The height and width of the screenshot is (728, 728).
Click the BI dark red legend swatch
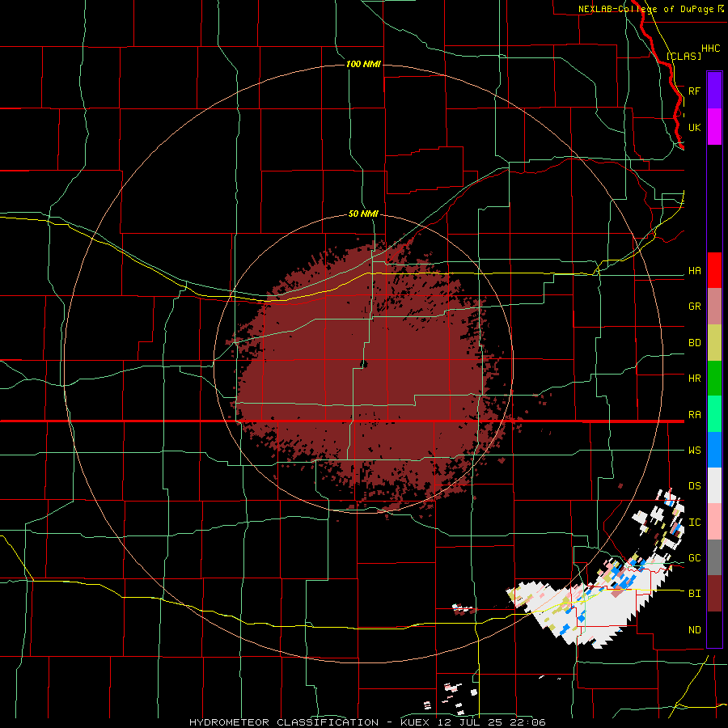click(714, 594)
